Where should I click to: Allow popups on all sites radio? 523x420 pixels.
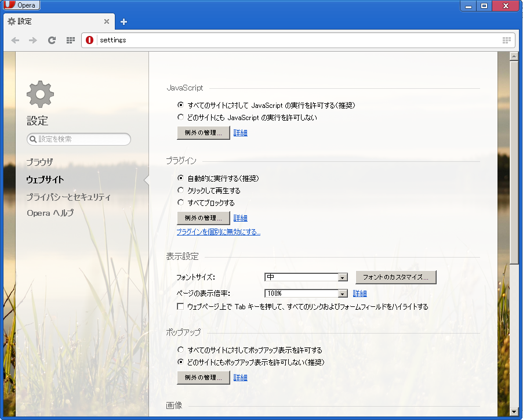180,350
